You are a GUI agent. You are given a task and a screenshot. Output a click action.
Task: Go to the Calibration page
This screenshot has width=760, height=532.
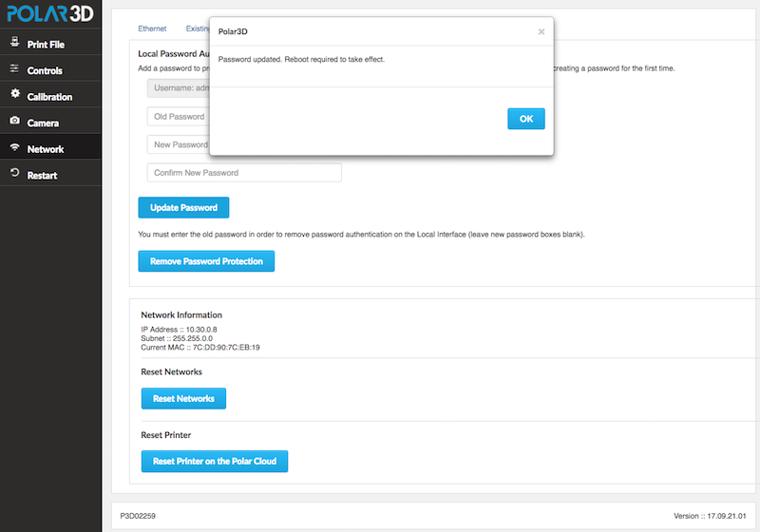(50, 96)
